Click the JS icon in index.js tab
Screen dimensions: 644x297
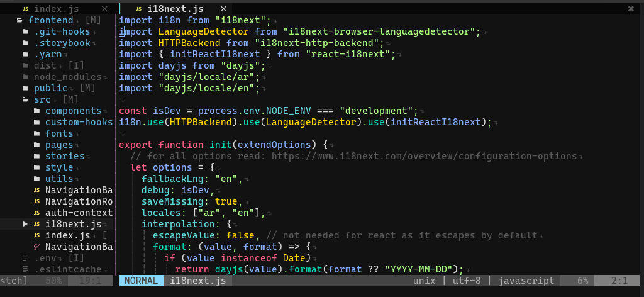coord(26,9)
